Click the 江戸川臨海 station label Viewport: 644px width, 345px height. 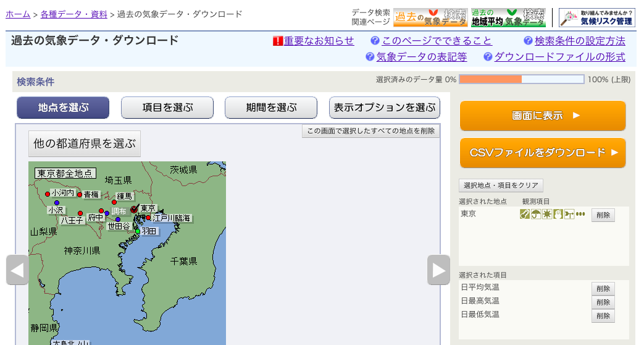(x=172, y=218)
